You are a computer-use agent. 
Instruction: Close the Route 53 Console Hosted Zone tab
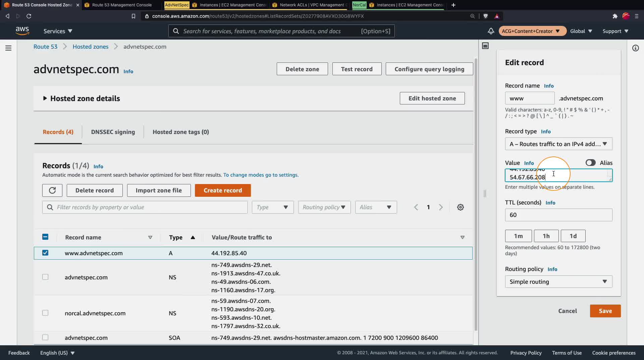(x=78, y=5)
